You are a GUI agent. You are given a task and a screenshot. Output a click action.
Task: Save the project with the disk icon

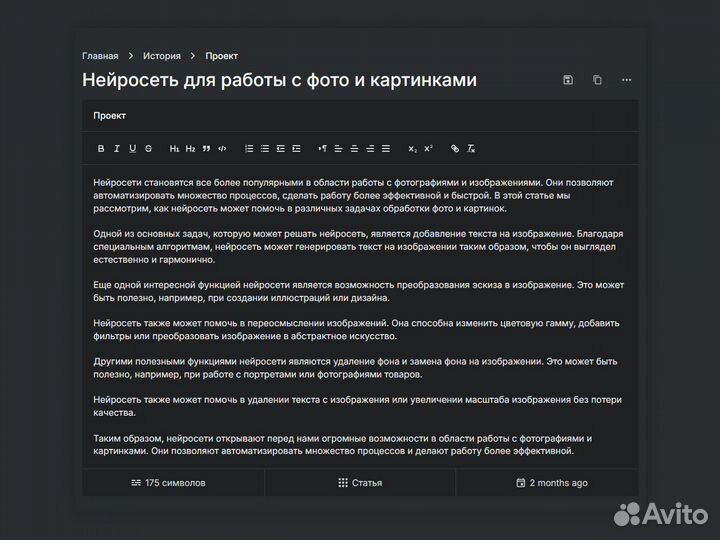(x=568, y=80)
